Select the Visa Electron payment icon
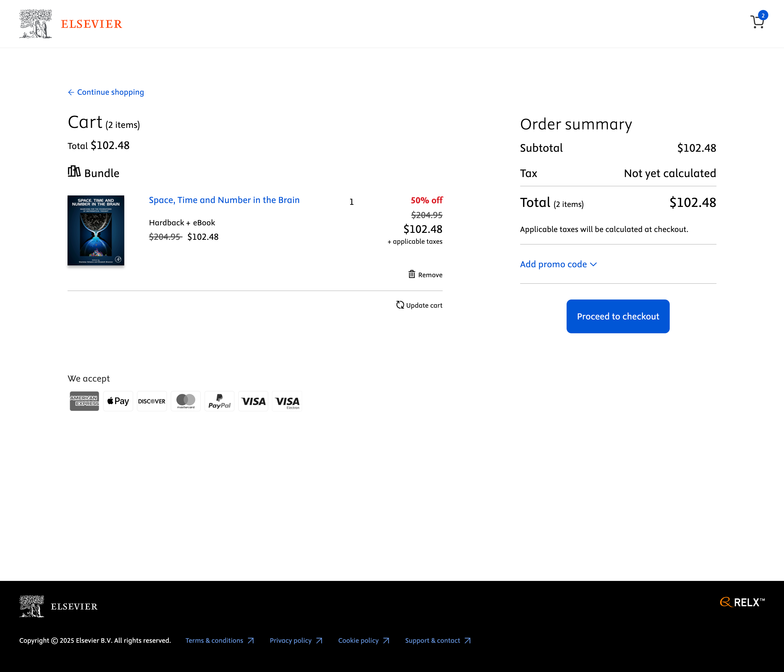Viewport: 784px width, 672px height. tap(286, 401)
